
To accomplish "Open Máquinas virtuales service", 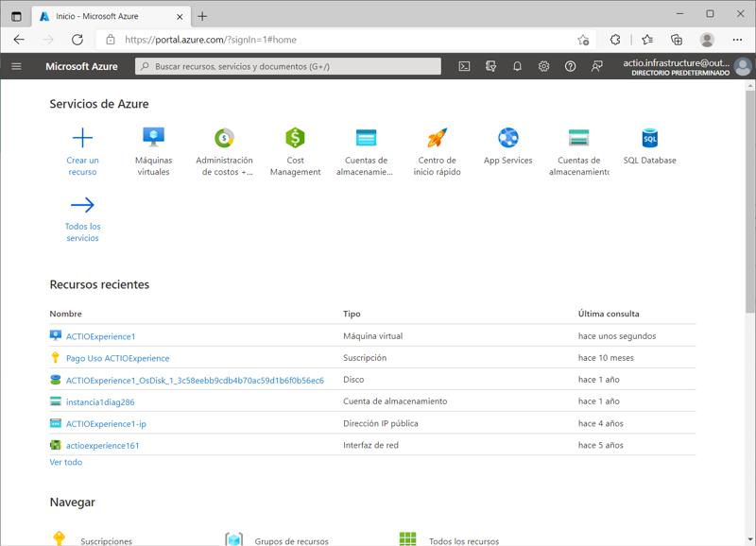I will pyautogui.click(x=153, y=138).
